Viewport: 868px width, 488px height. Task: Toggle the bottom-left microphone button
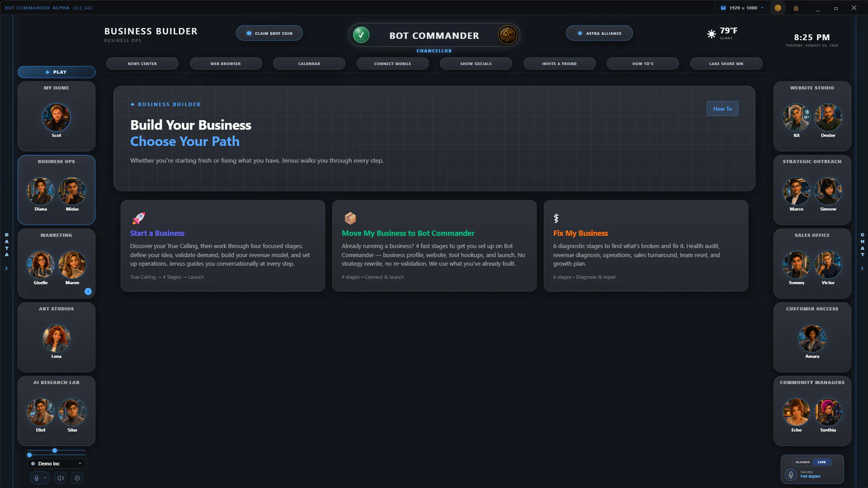point(37,478)
